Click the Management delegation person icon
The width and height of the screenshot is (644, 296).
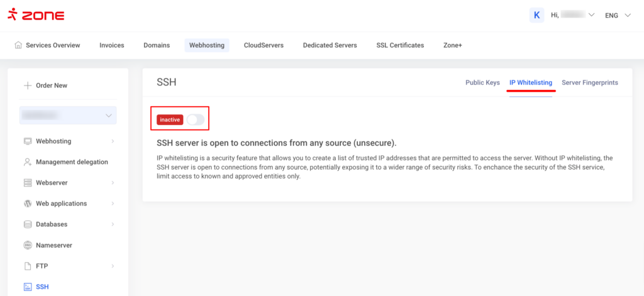point(28,162)
